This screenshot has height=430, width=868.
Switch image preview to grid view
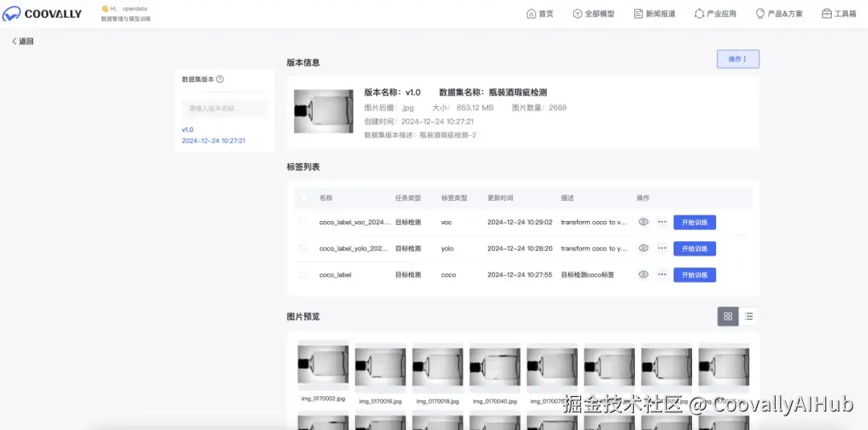click(x=728, y=317)
